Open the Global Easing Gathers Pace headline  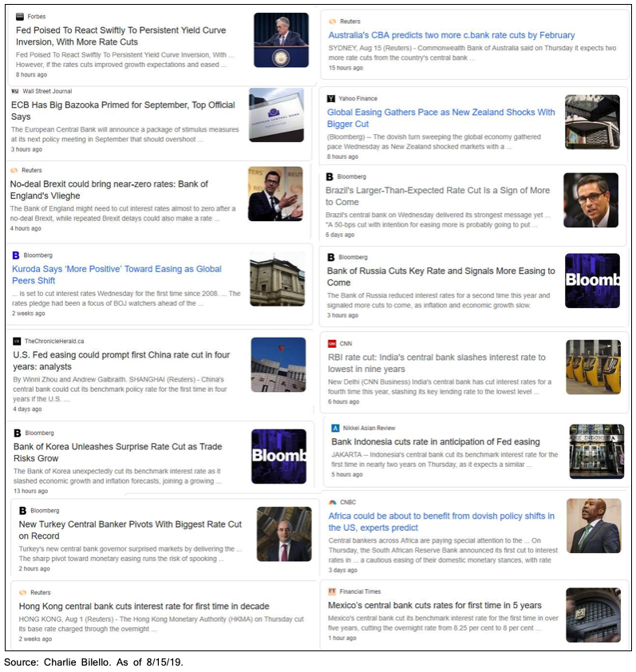click(441, 118)
